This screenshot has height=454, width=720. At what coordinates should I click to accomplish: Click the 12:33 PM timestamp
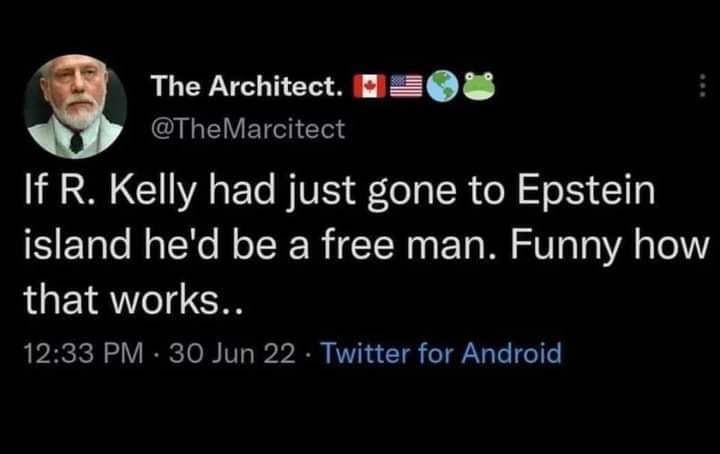(82, 352)
